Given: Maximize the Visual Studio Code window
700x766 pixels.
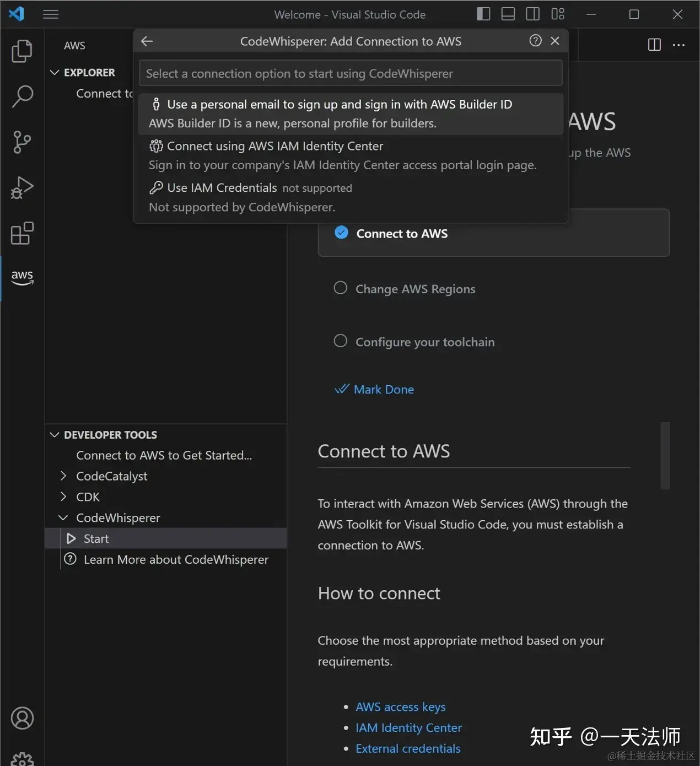Looking at the screenshot, I should click(634, 14).
